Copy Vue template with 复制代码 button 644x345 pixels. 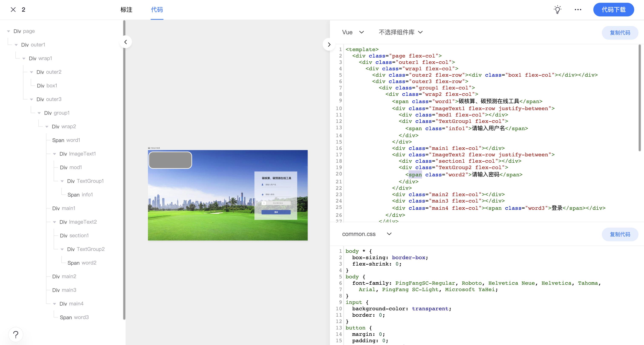click(x=620, y=33)
